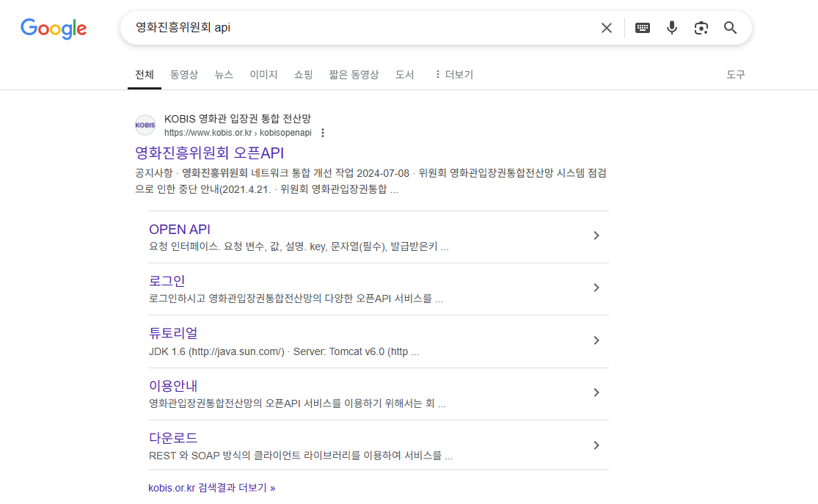Image resolution: width=818 pixels, height=504 pixels.
Task: Expand the 더보기 filter menu
Action: coord(454,75)
